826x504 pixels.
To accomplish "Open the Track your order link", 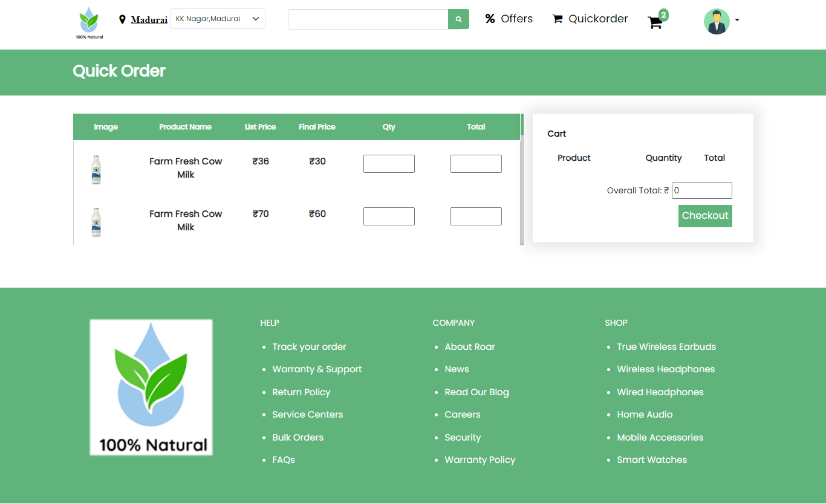I will coord(309,347).
